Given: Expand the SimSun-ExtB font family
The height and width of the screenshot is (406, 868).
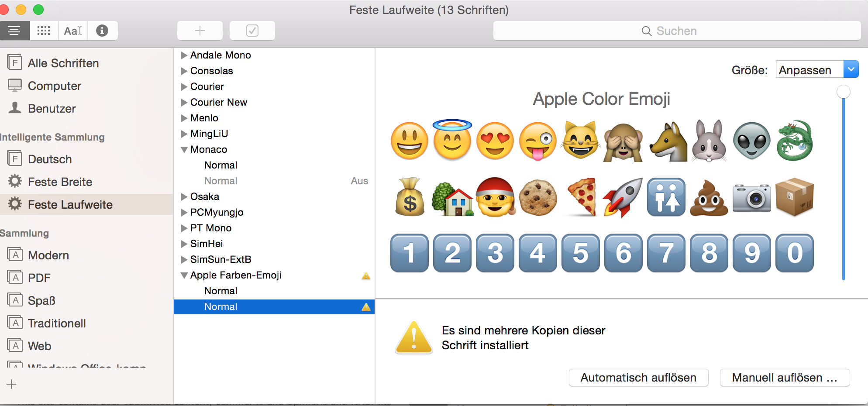Looking at the screenshot, I should [x=184, y=260].
